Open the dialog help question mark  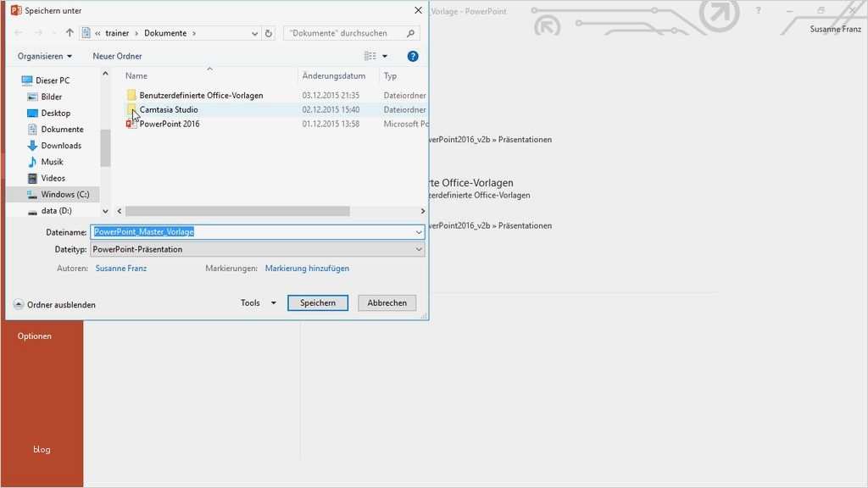coord(413,56)
